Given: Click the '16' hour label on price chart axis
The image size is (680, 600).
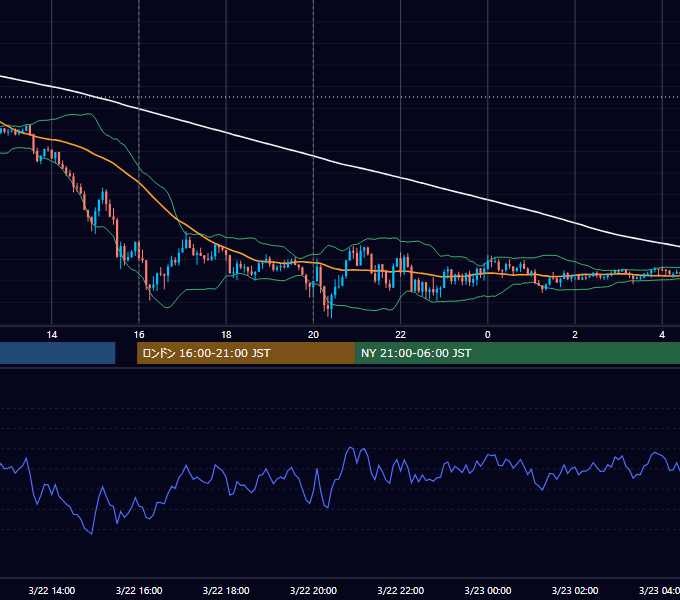Looking at the screenshot, I should [139, 335].
